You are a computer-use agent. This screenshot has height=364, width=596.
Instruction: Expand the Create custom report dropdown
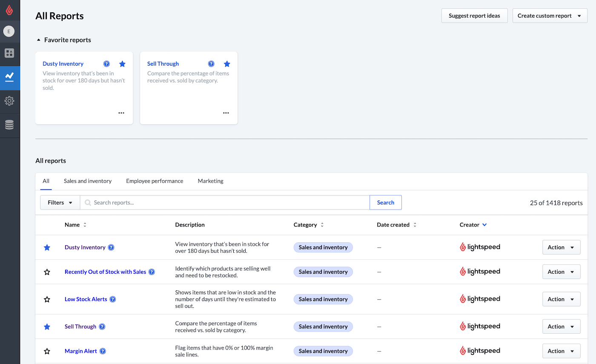point(550,16)
